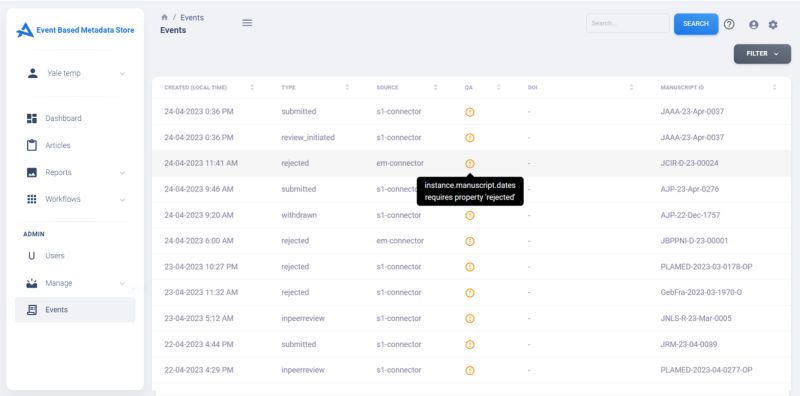Click QA warning icon for review_initiated row
800x396 pixels.
click(470, 137)
